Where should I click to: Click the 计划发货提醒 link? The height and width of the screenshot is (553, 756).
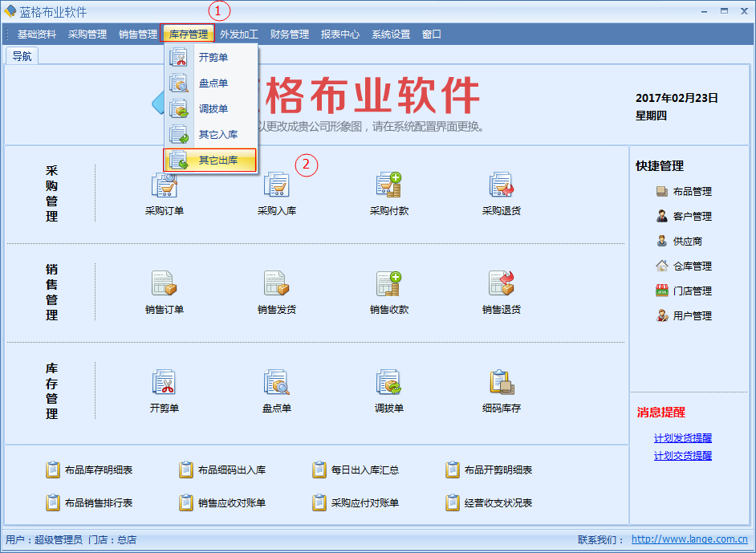(683, 437)
